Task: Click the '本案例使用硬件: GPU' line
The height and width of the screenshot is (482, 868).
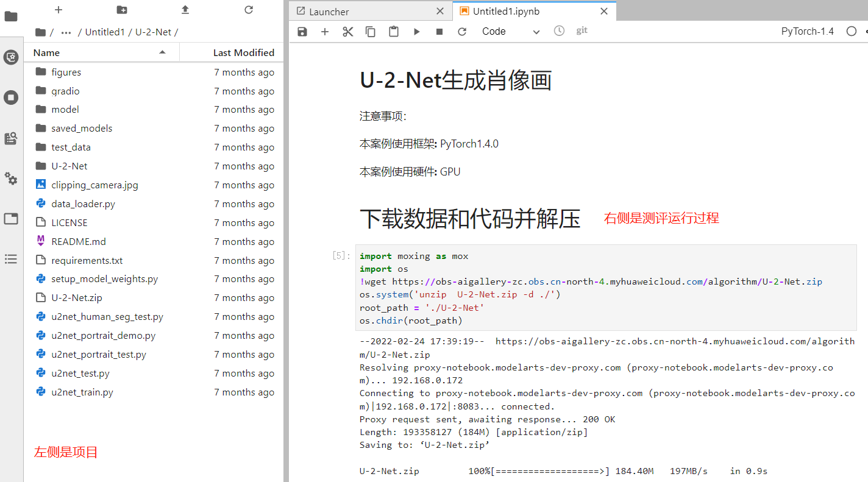Action: coord(410,172)
